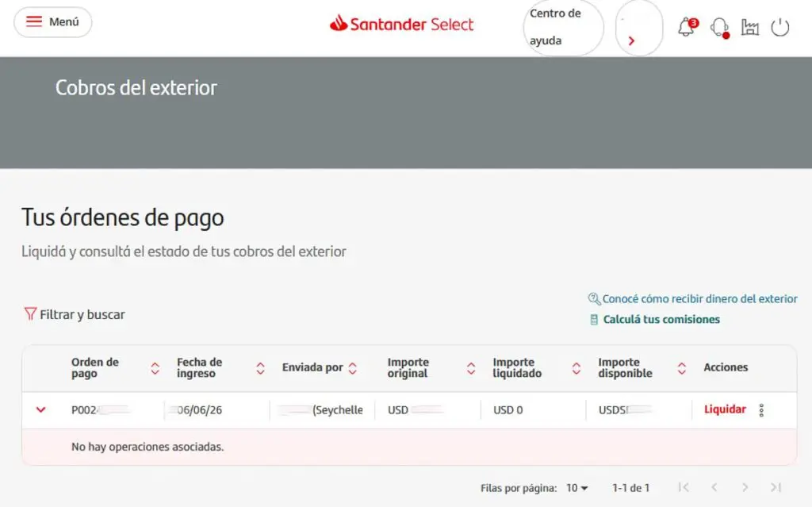
Task: Click the power logout icon
Action: [x=780, y=27]
